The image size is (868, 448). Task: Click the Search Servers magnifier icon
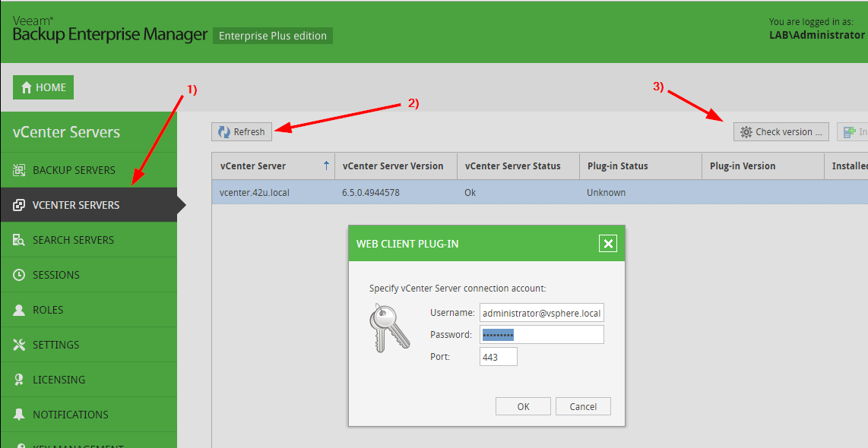click(x=19, y=240)
